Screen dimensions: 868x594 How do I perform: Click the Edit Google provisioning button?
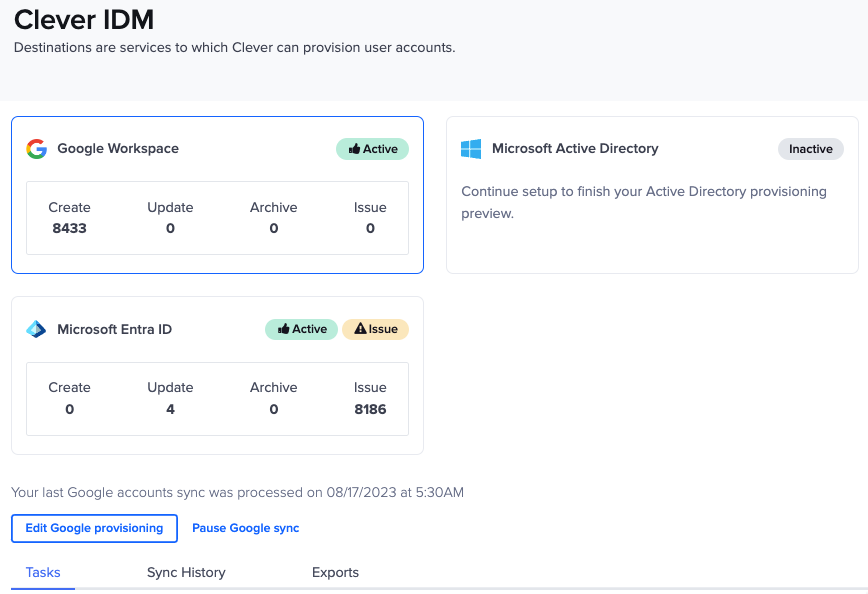click(94, 528)
